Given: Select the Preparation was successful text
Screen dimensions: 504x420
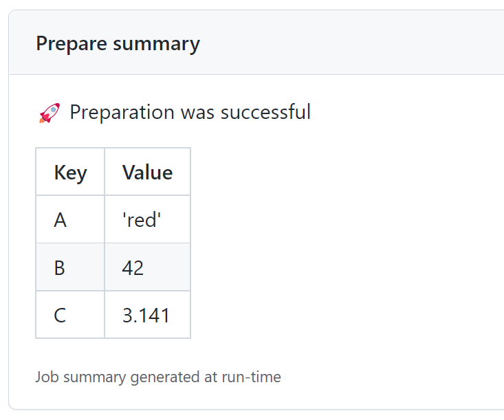Looking at the screenshot, I should tap(190, 112).
